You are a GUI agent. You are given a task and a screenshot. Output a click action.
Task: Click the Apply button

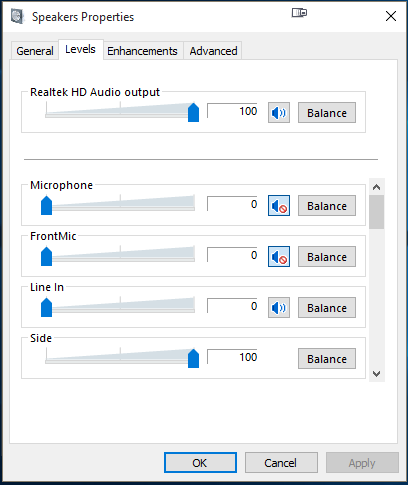pyautogui.click(x=362, y=463)
